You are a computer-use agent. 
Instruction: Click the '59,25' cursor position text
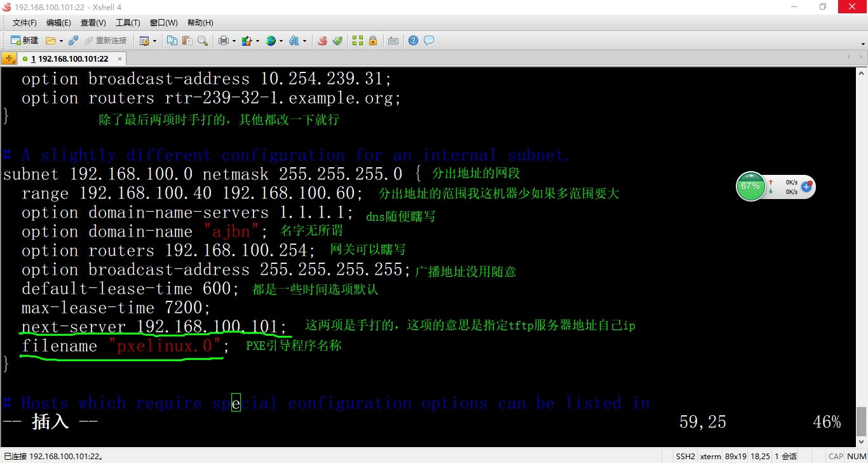pyautogui.click(x=703, y=422)
